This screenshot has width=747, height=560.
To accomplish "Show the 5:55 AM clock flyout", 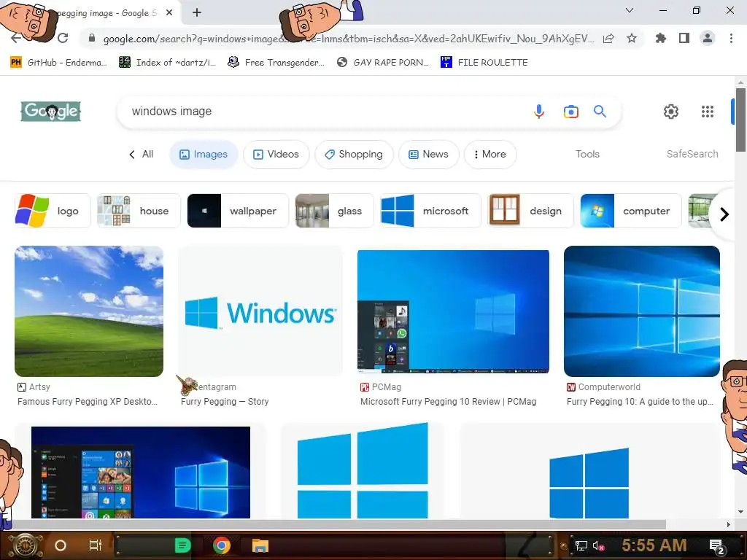I will pos(654,545).
